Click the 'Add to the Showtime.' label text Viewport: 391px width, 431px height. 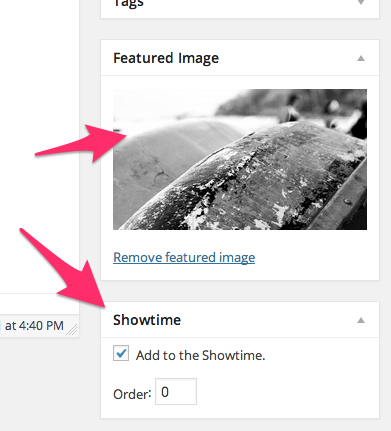(x=200, y=355)
